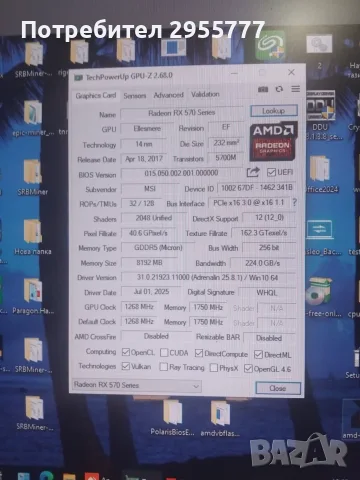Screen dimensions: 360x480
Task: Click the Transistors value 5700M
Action: 226,157
